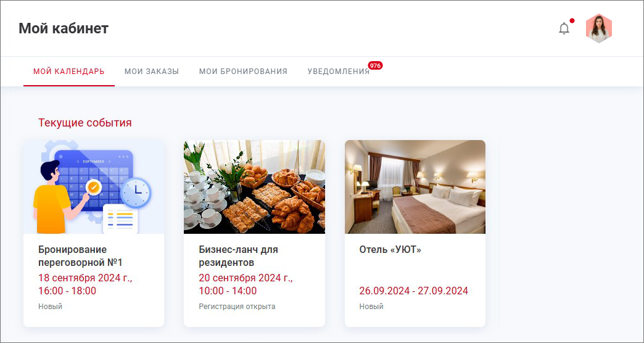Screen dimensions: 644x343
Task: Click the calendar illustration thumbnail
Action: tap(94, 187)
